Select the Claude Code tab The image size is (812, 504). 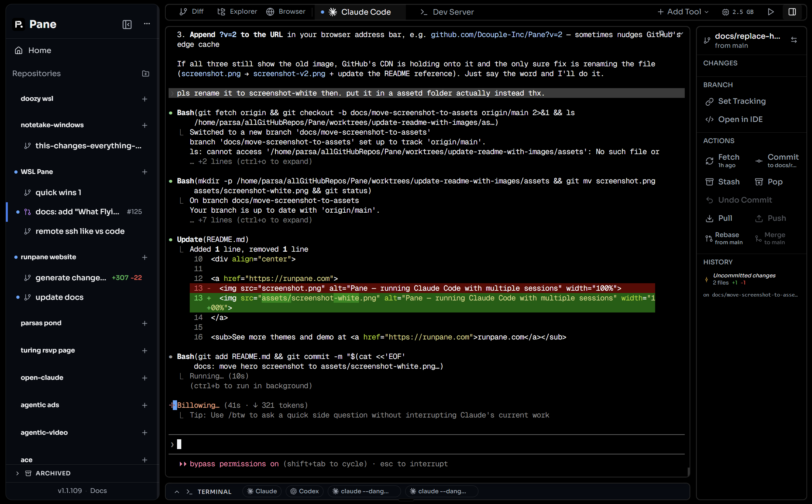360,12
